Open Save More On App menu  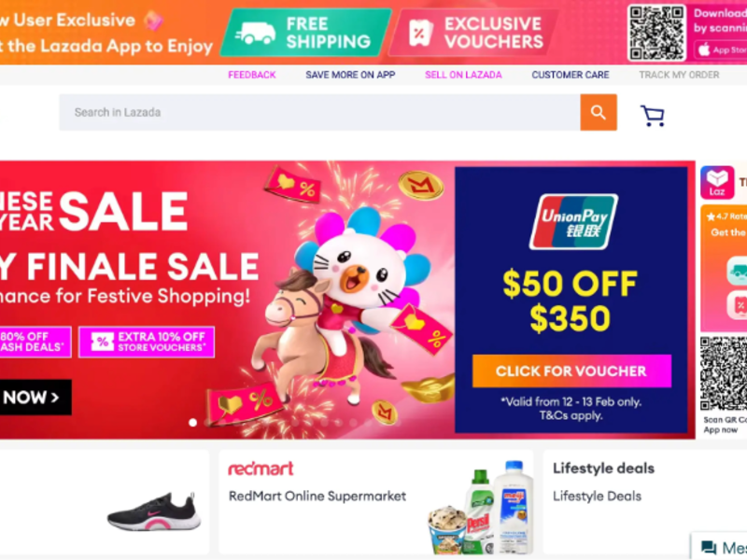[x=350, y=75]
